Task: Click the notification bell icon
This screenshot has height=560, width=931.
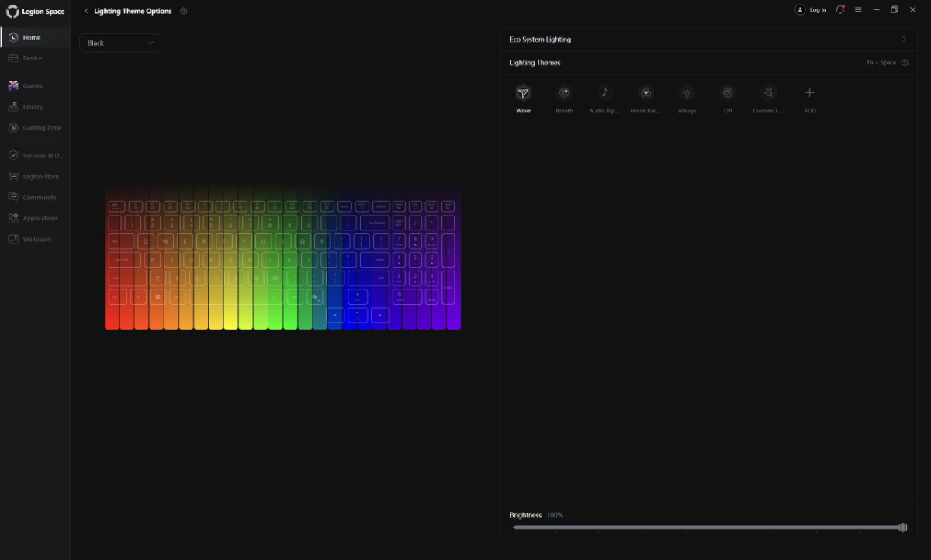Action: click(839, 10)
